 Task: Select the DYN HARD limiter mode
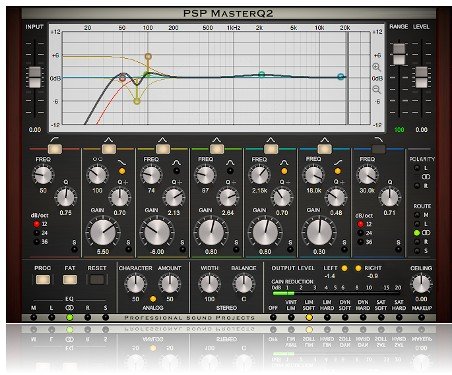[363, 317]
